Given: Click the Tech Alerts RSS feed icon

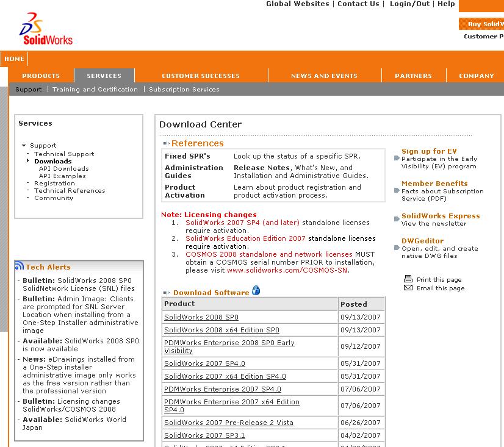Looking at the screenshot, I should click(20, 265).
